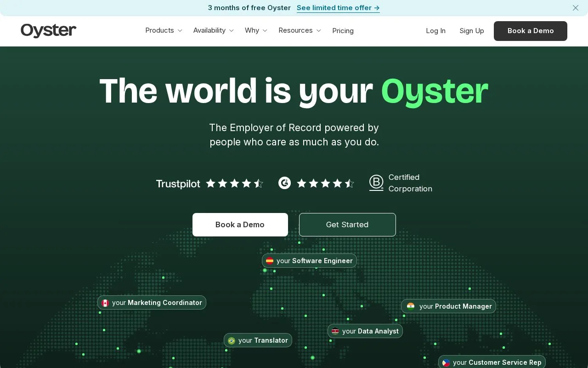Viewport: 588px width, 368px height.
Task: Click the Oyster logo in the header
Action: pyautogui.click(x=48, y=30)
